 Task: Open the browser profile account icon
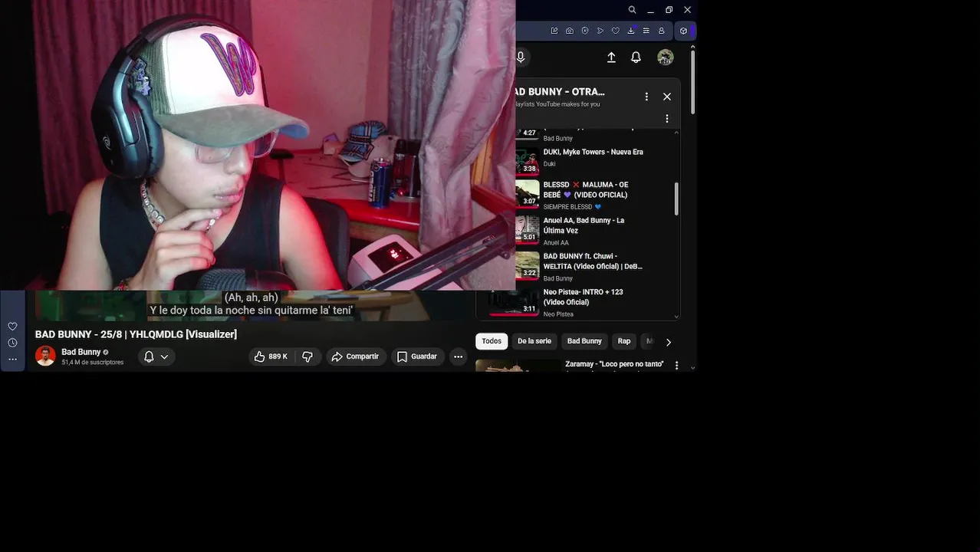click(661, 31)
